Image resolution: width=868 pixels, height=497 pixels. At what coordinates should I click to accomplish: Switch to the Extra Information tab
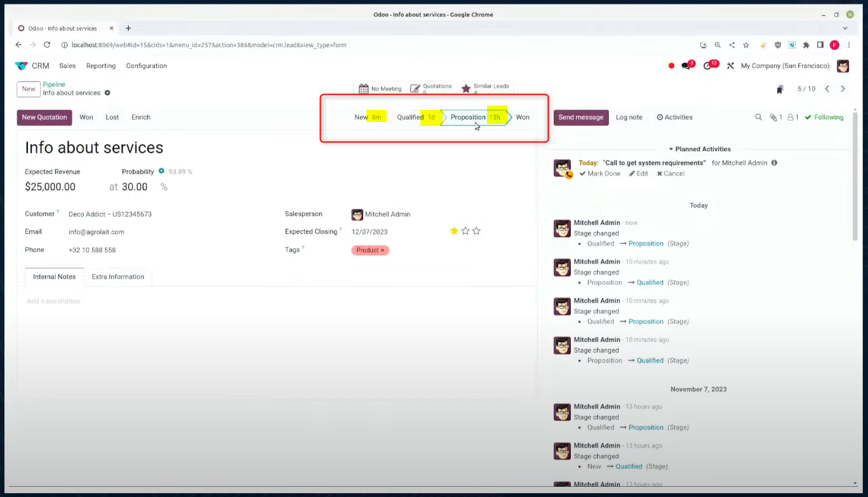point(117,277)
